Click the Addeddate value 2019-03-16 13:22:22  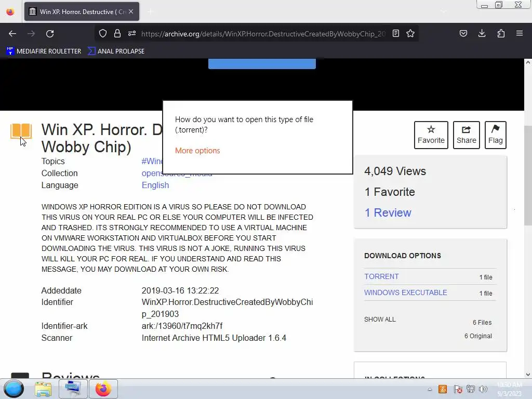click(x=180, y=291)
